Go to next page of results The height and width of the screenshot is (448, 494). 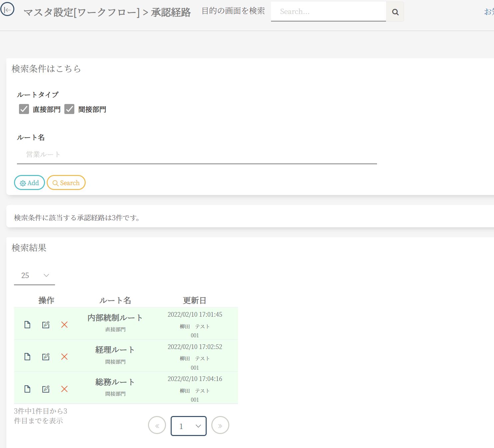(x=220, y=425)
